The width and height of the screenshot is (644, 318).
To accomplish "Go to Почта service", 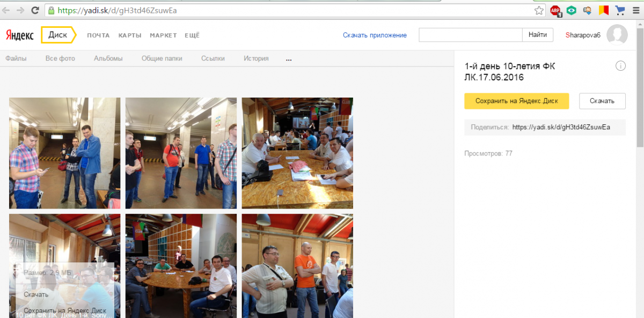I will pos(98,35).
